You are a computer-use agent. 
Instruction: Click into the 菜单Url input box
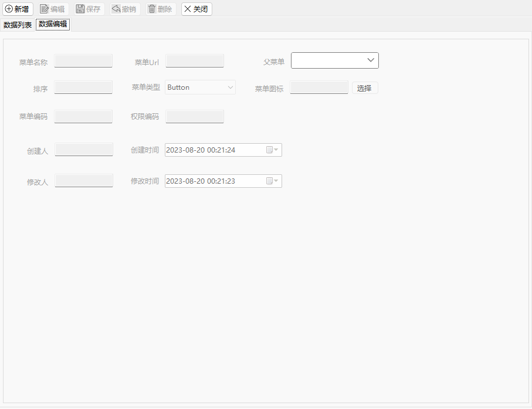point(194,61)
